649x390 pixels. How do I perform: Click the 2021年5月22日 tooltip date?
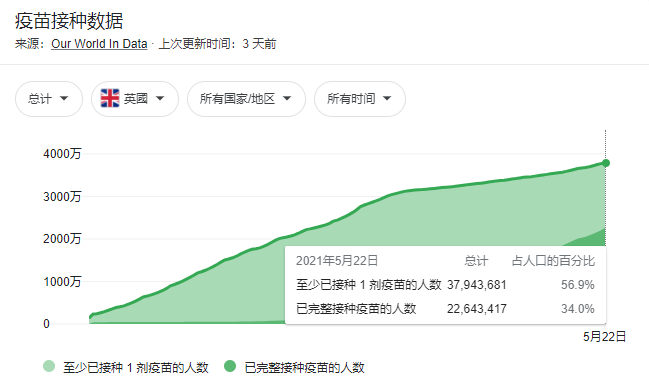[x=337, y=261]
